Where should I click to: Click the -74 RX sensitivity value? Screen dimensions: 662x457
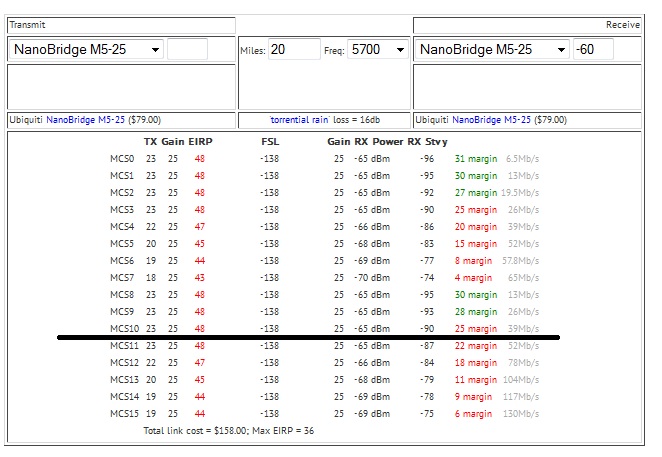(427, 277)
